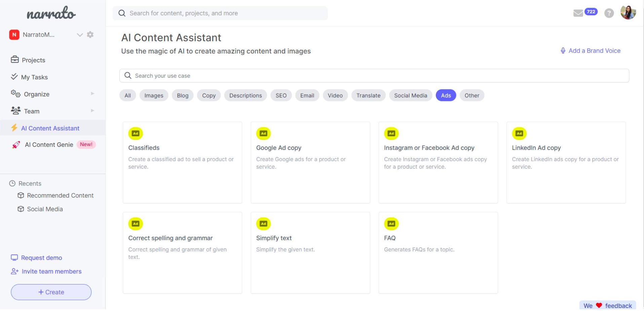
Task: Select the Translate filter tab
Action: pos(368,96)
